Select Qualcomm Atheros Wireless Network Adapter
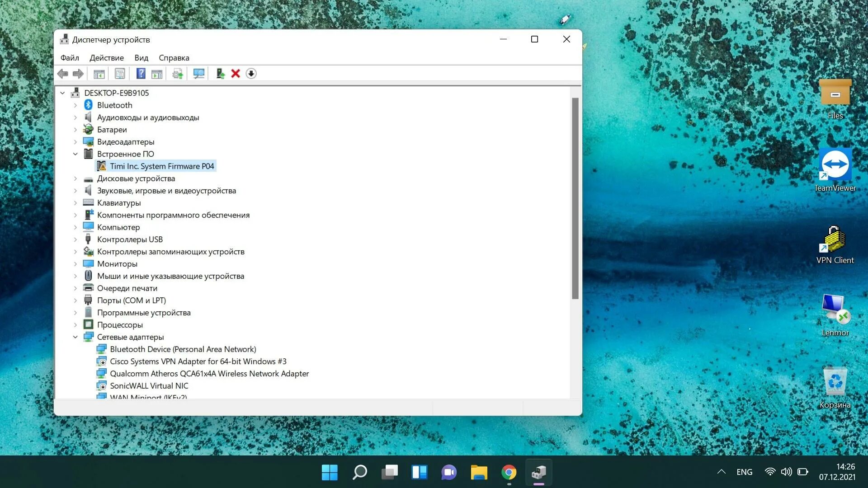This screenshot has height=488, width=868. (209, 374)
